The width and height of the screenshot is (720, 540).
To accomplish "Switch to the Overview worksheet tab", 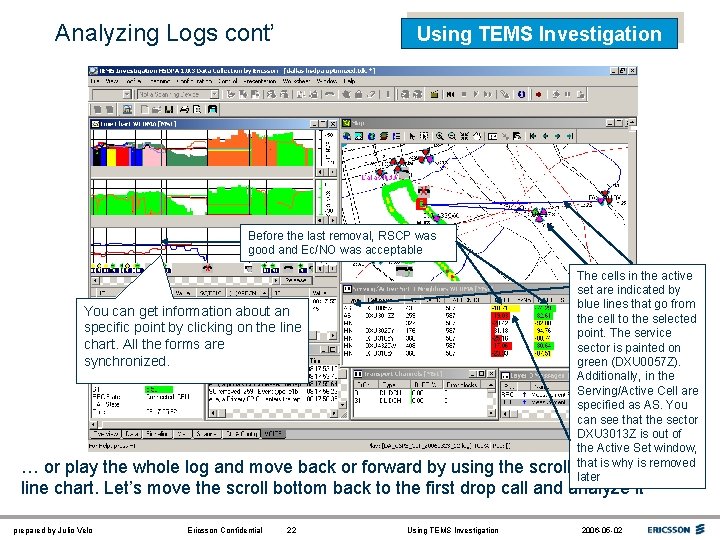I will 106,433.
